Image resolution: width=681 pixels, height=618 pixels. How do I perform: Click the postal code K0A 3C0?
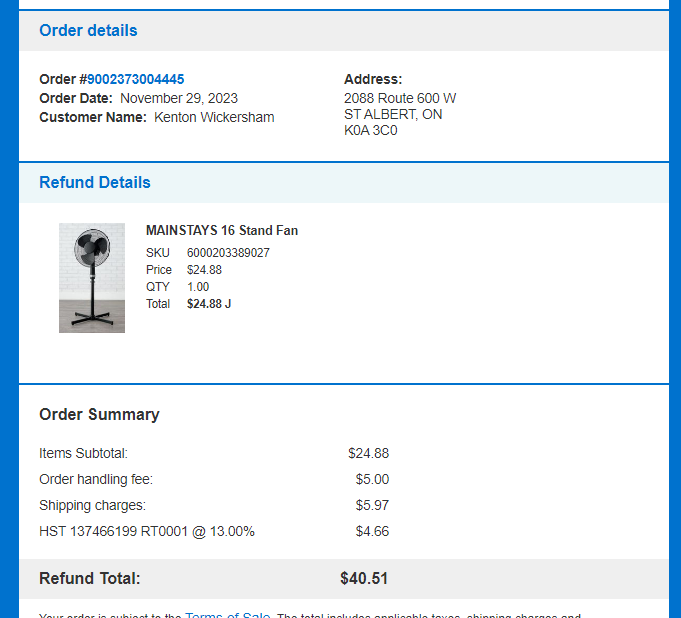point(370,130)
